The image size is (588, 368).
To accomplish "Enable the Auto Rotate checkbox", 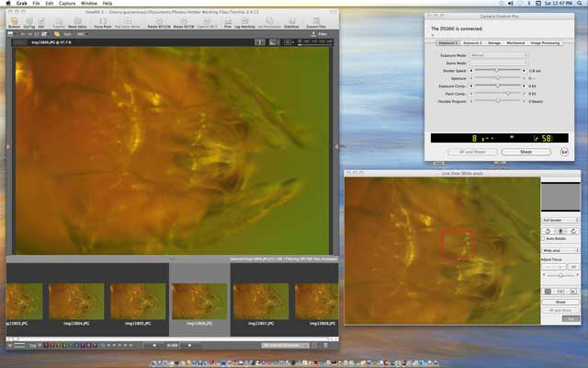I will 543,238.
